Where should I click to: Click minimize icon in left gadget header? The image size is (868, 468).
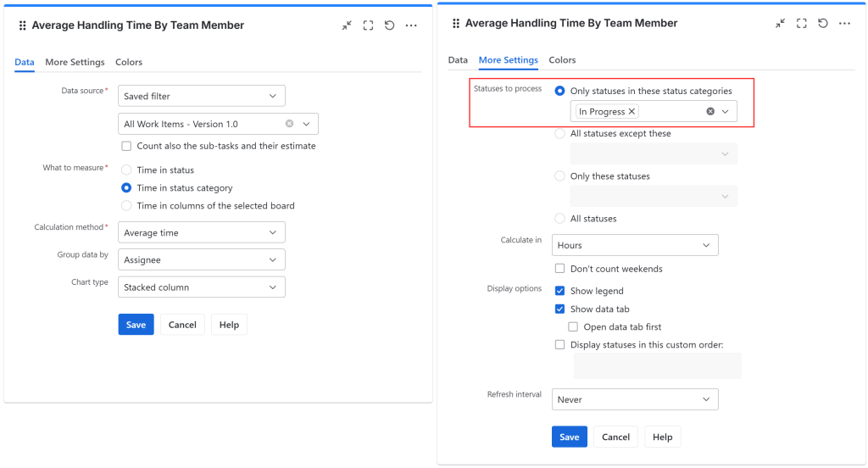pyautogui.click(x=347, y=25)
